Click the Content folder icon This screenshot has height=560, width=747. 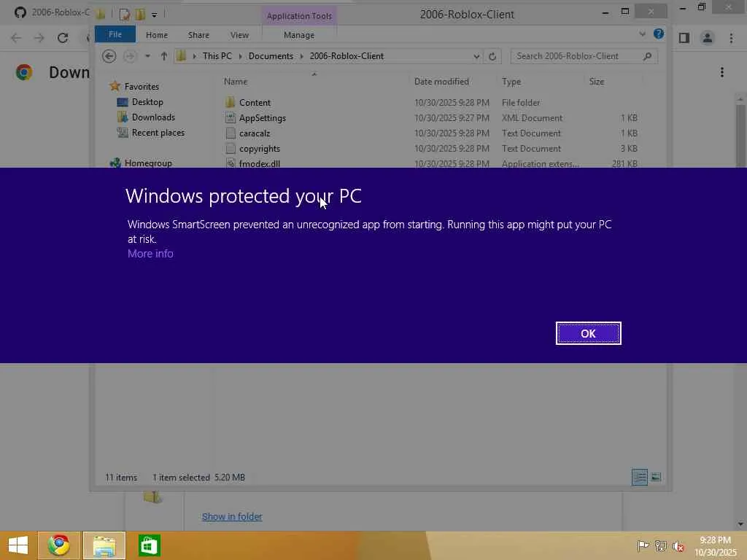click(x=231, y=102)
